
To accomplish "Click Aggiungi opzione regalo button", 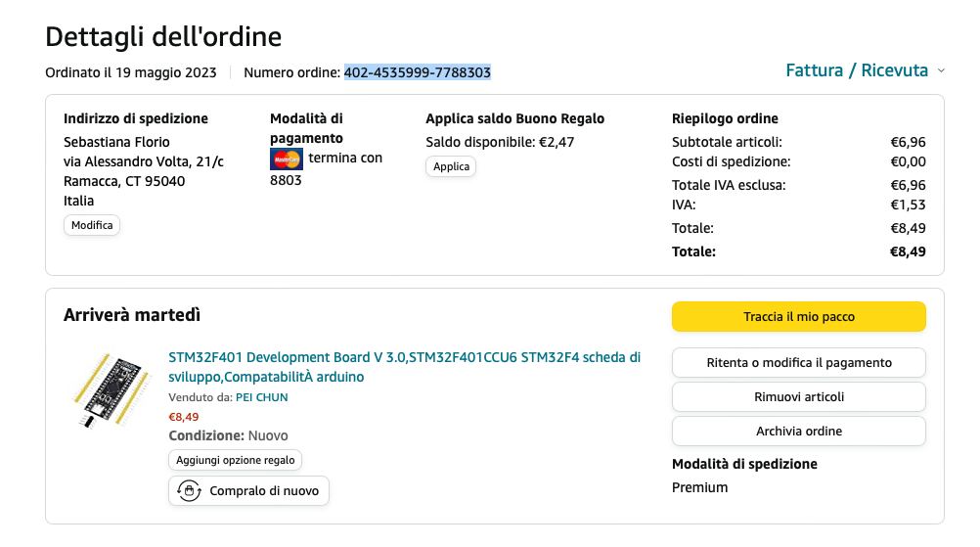I will click(x=236, y=460).
